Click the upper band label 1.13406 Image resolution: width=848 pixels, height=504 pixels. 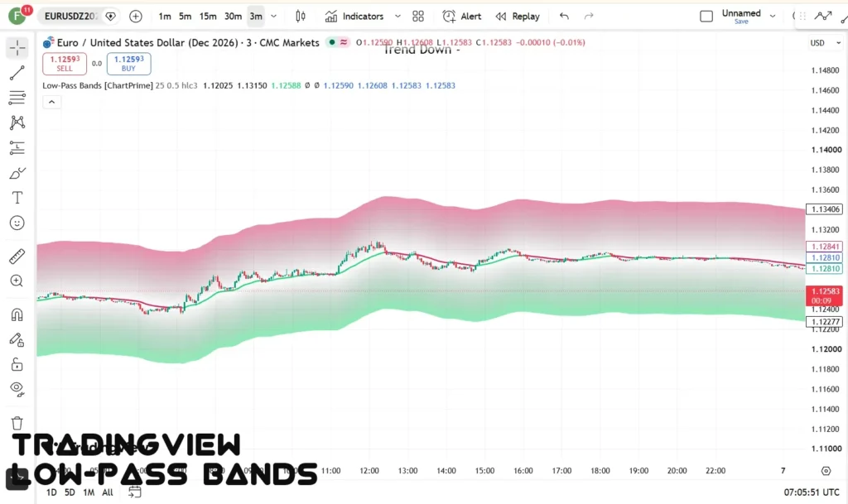[824, 209]
